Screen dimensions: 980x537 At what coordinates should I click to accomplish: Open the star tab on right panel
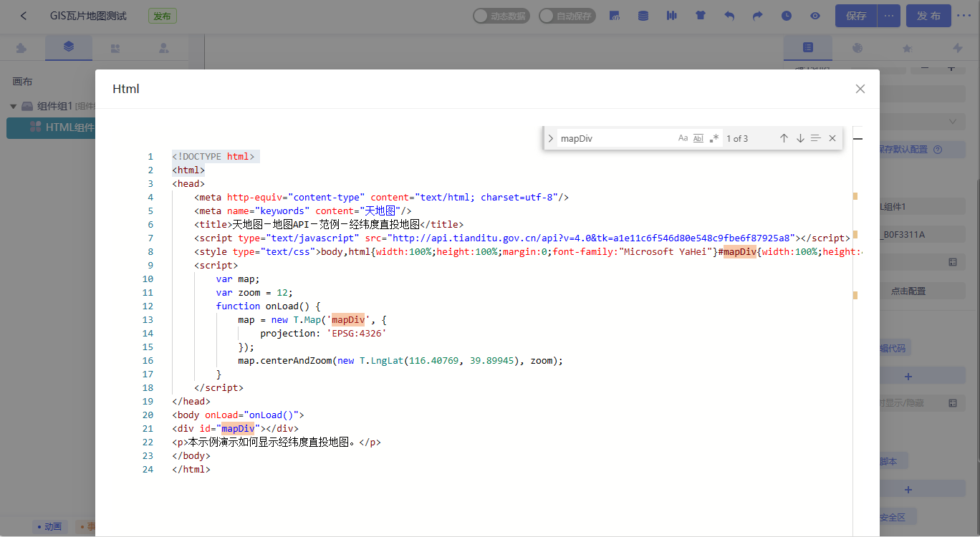pyautogui.click(x=907, y=48)
